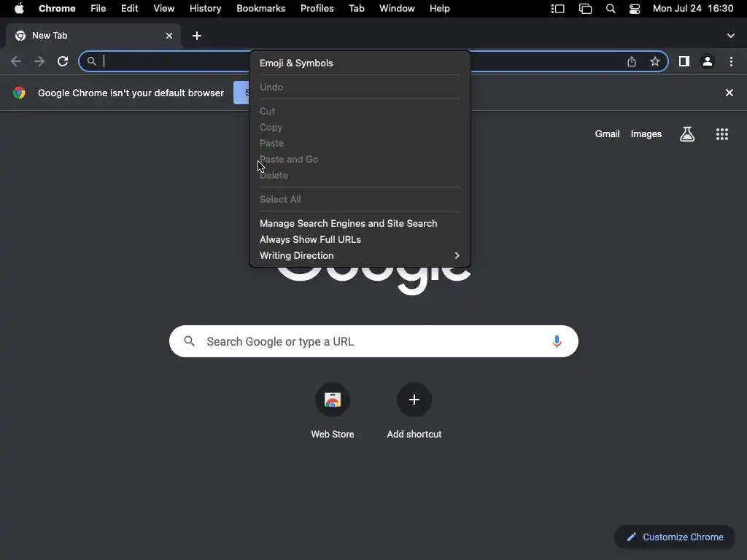Click the New Tab tab title
Viewport: 747px width, 560px height.
(50, 36)
